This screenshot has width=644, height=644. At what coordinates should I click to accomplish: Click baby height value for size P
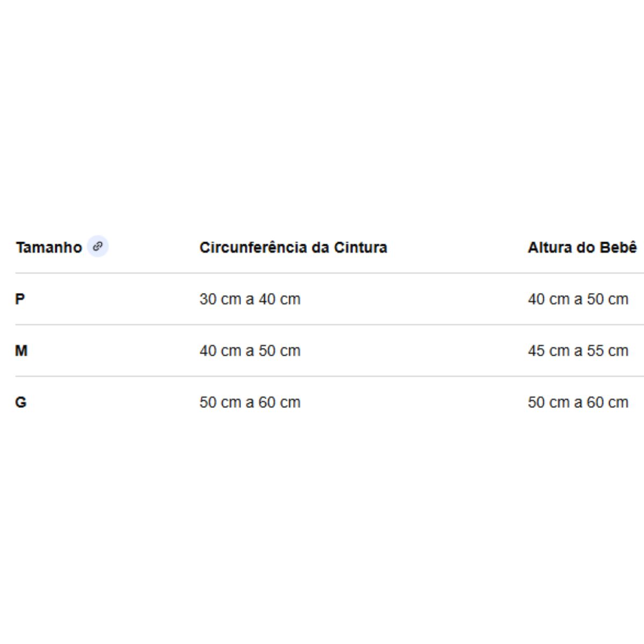click(x=577, y=299)
